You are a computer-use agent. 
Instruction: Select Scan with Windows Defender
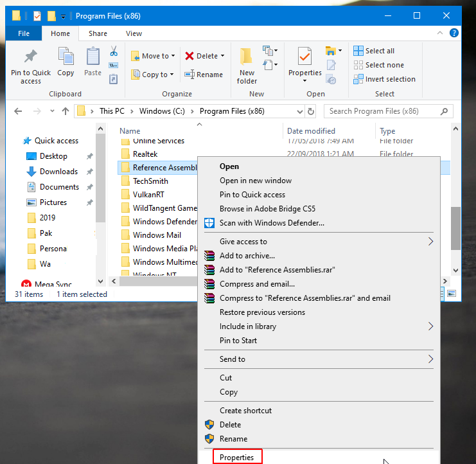pos(272,223)
